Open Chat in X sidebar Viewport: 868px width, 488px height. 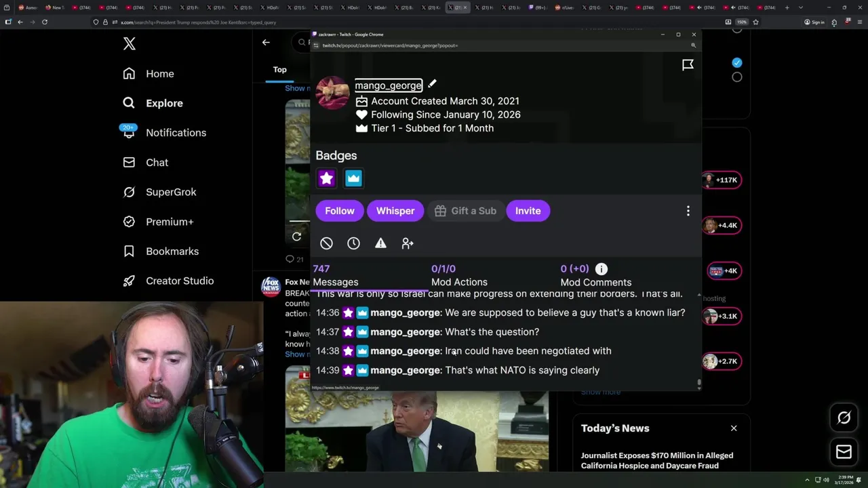click(146, 163)
